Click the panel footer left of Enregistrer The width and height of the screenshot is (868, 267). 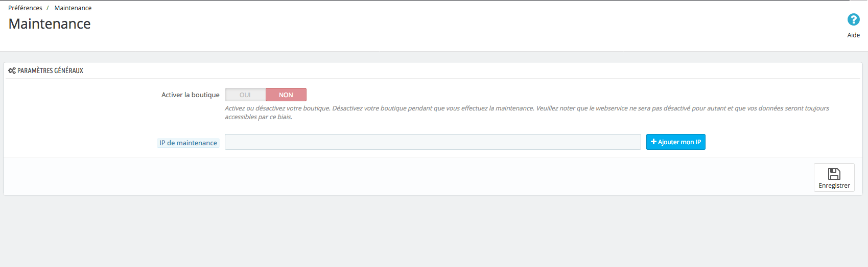(409, 176)
